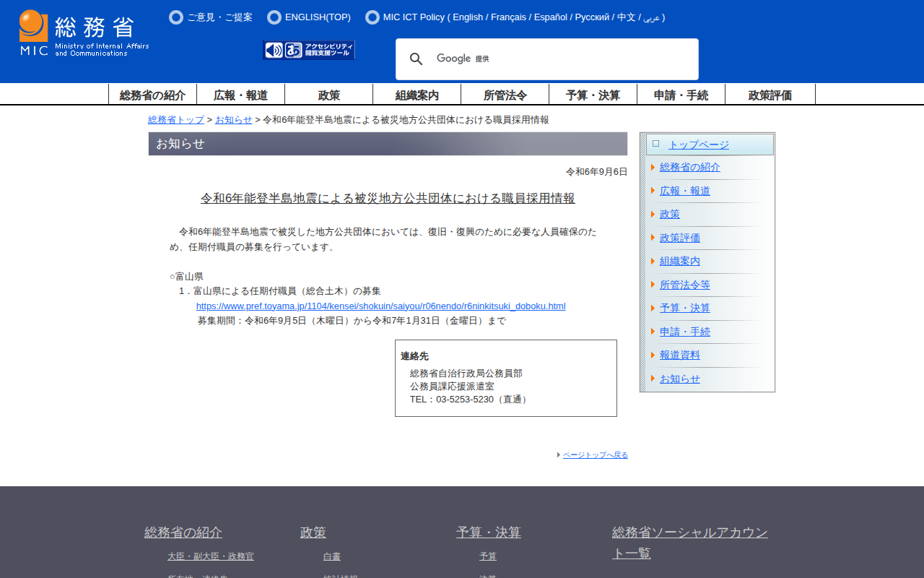Open the 総務省の紹介 navigation menu
The height and width of the screenshot is (578, 924).
(x=152, y=95)
